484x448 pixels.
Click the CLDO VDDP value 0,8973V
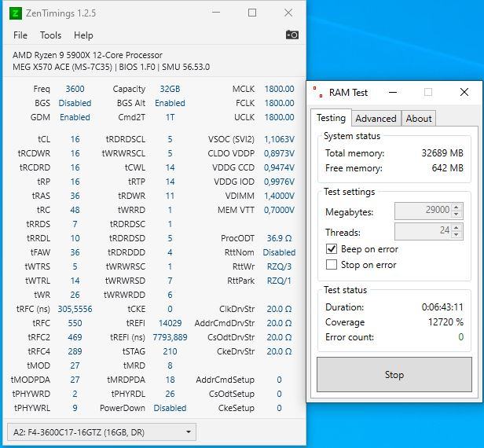[x=279, y=153]
